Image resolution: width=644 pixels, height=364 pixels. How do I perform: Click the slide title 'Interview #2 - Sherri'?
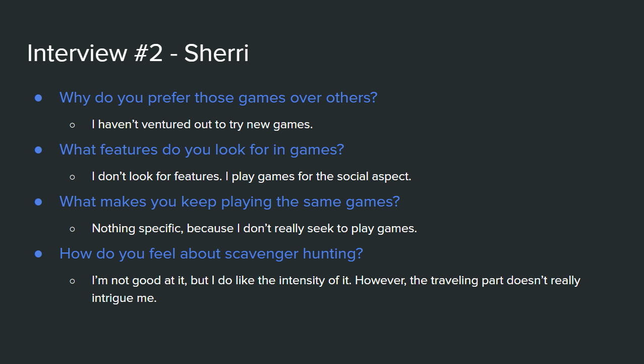pos(138,53)
